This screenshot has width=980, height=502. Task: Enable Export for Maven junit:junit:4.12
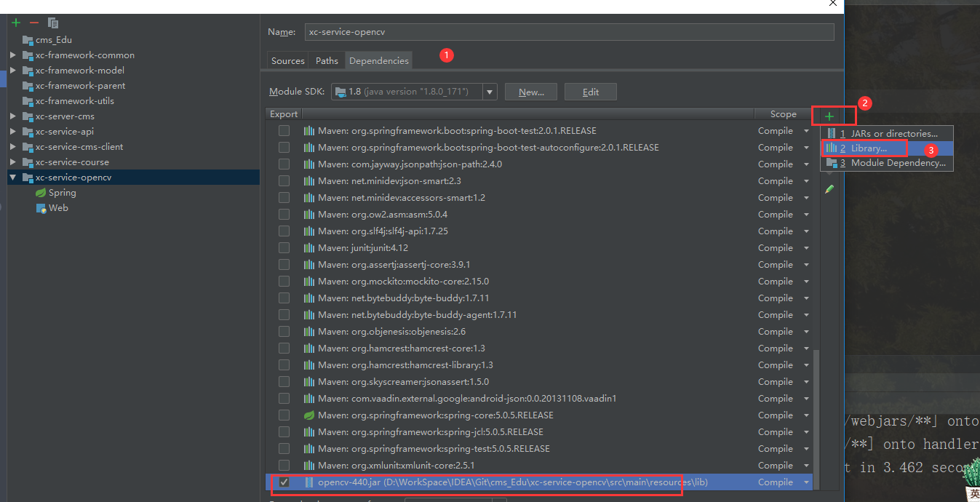284,247
